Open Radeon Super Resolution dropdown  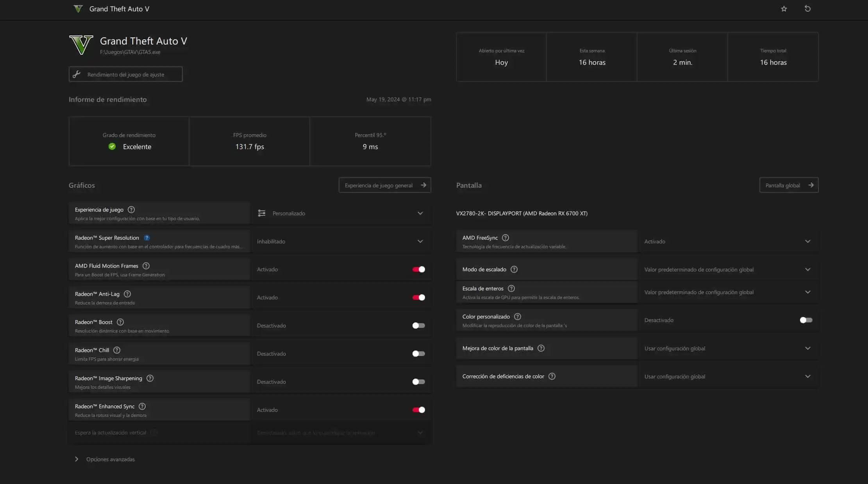(341, 242)
